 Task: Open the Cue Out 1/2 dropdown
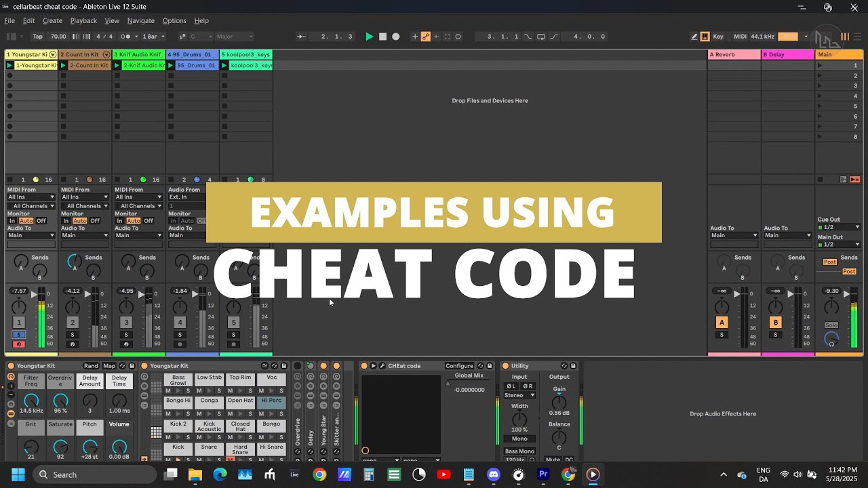[839, 227]
